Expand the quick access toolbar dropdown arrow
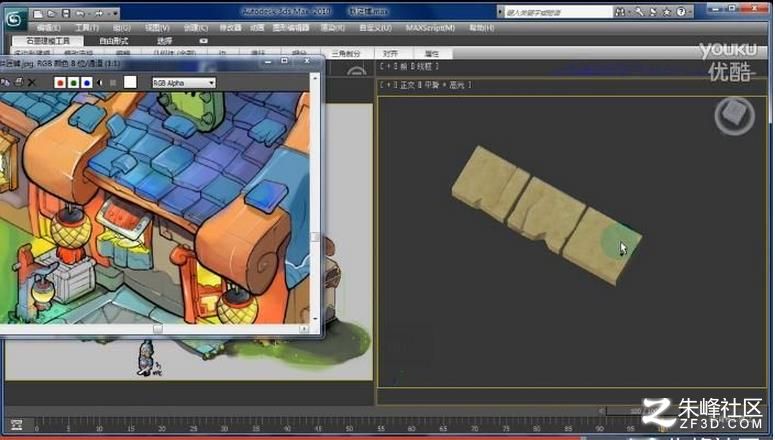This screenshot has height=440, width=775. (x=115, y=13)
